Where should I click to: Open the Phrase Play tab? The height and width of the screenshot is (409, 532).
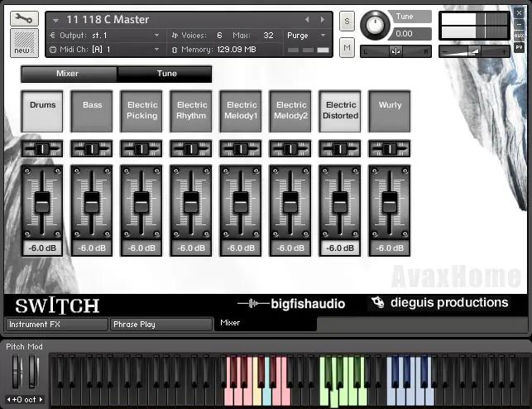pos(161,325)
